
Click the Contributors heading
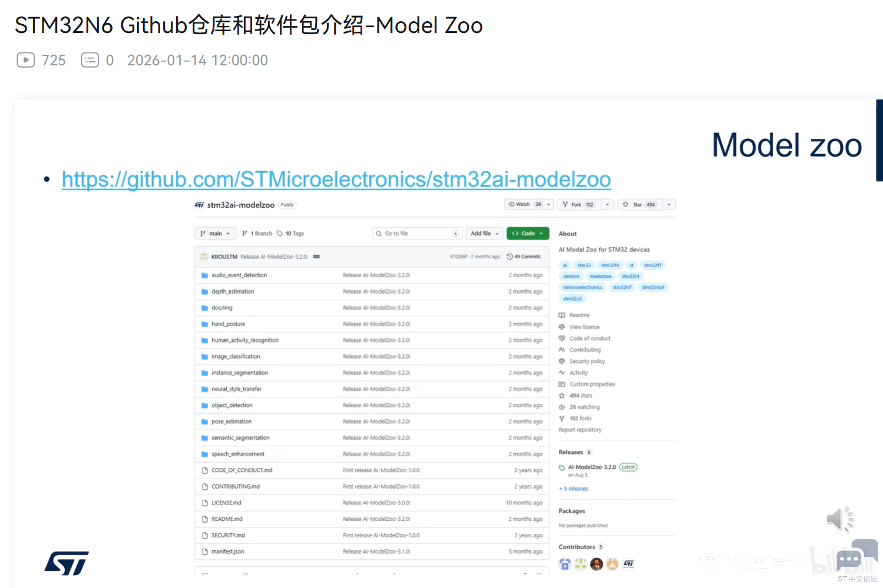click(x=577, y=547)
